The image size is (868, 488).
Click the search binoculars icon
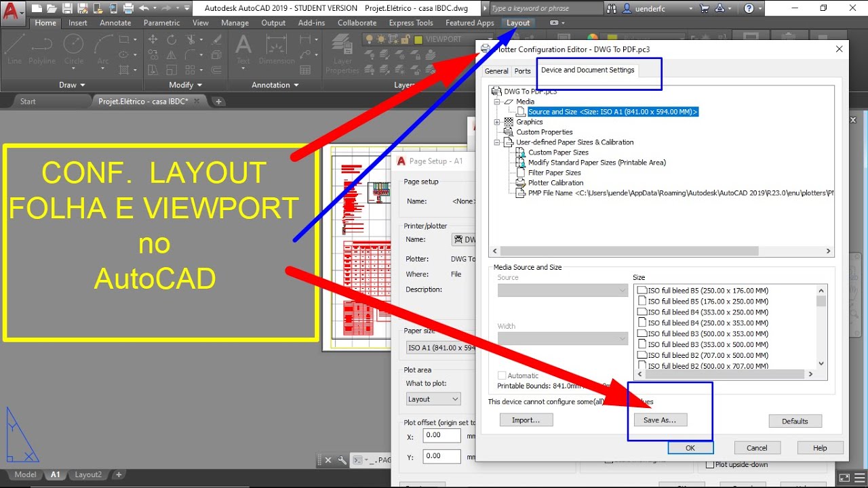pyautogui.click(x=612, y=8)
